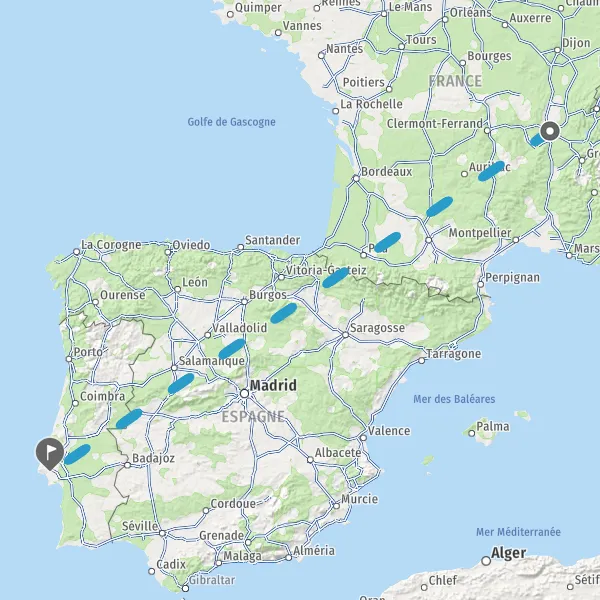
Task: Click the Bordeaux city dot
Action: click(x=356, y=178)
